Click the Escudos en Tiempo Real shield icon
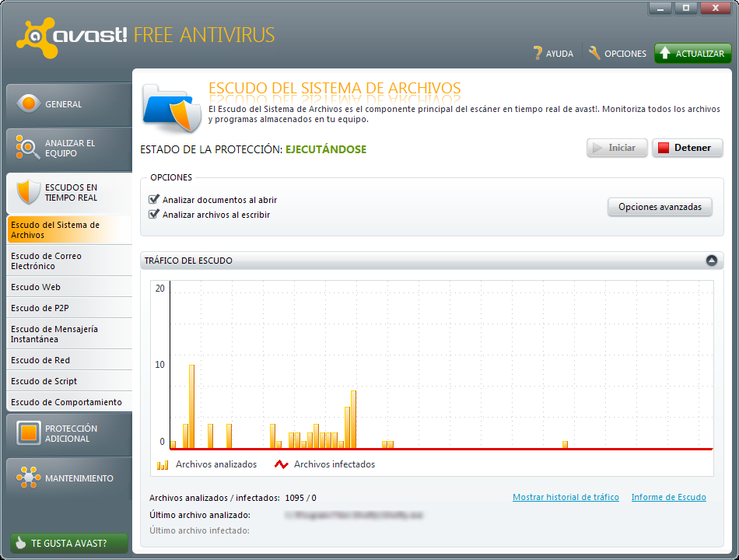Screen dimensions: 739x560 [x=28, y=192]
